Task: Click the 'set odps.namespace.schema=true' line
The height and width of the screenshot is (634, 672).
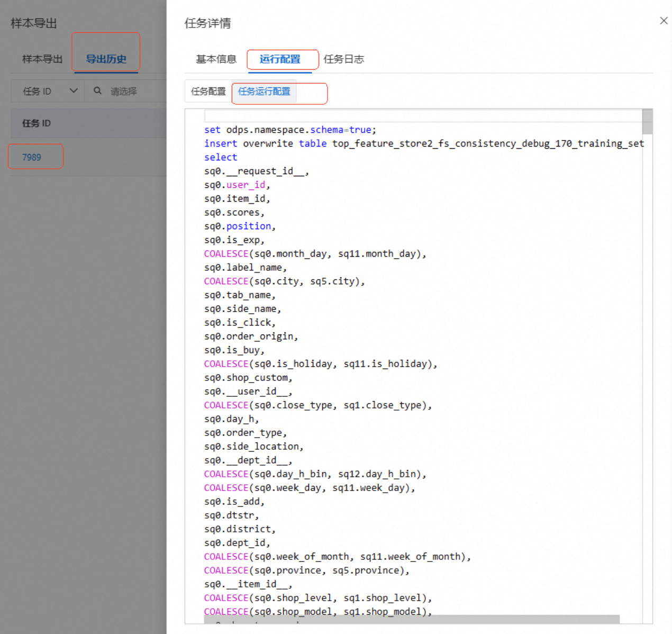Action: coord(290,130)
